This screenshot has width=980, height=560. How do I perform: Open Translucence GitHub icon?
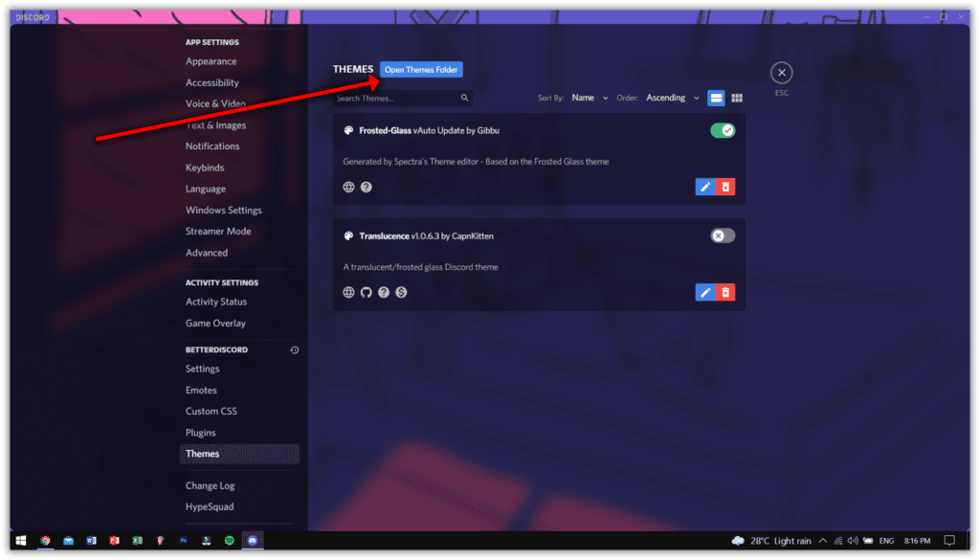click(367, 292)
